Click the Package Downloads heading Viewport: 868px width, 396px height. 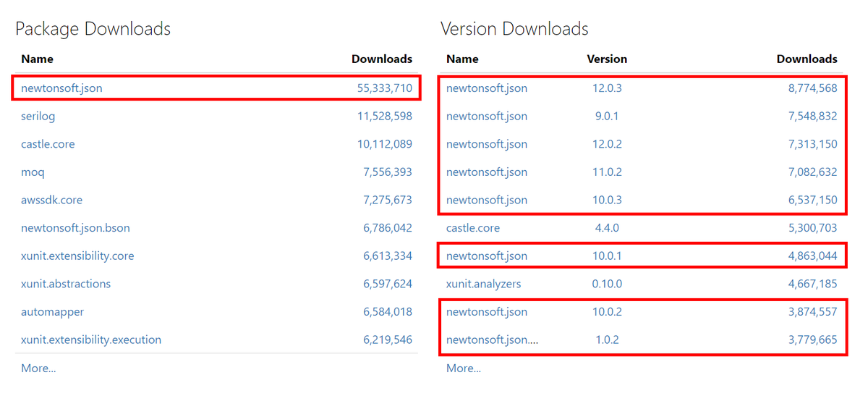tap(93, 29)
